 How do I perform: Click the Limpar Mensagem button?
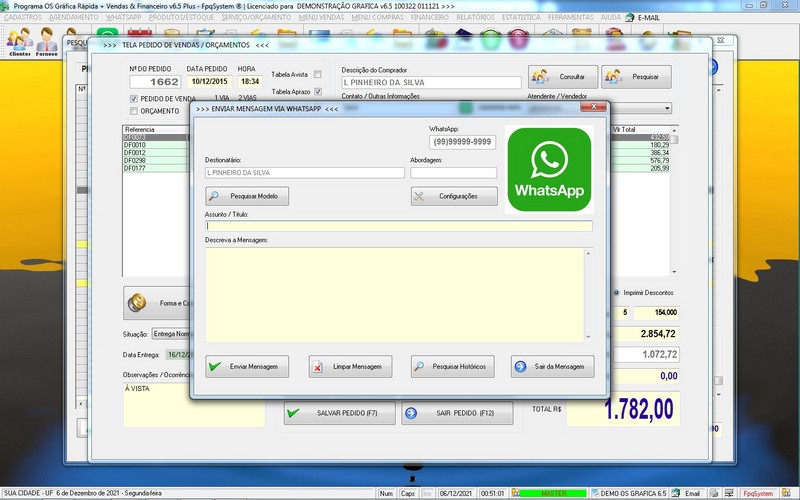point(350,366)
